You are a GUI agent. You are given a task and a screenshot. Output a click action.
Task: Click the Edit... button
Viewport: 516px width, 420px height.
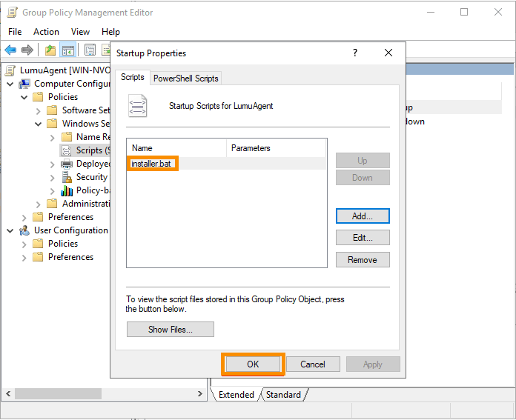(363, 238)
